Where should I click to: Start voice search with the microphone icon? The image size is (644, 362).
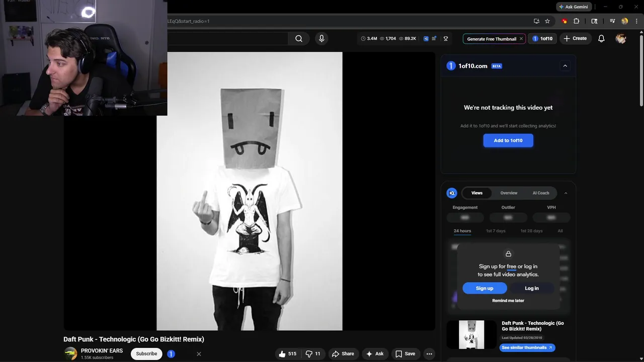[x=321, y=38]
